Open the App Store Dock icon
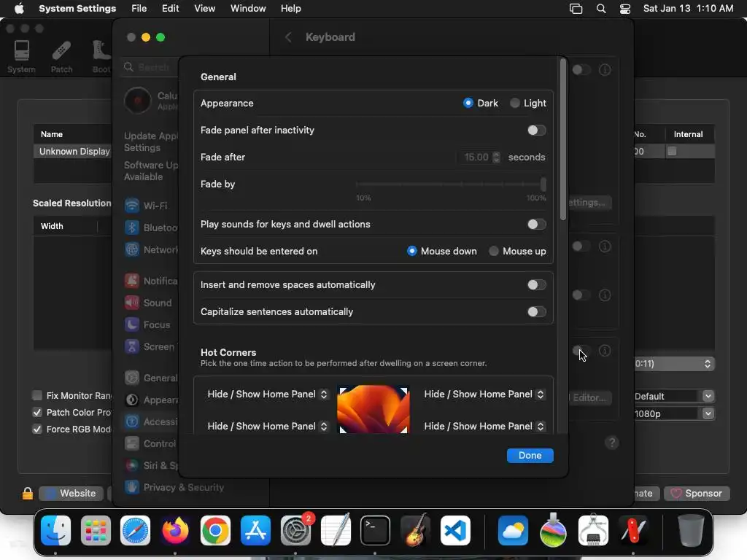Viewport: 747px width, 560px height. [x=255, y=530]
